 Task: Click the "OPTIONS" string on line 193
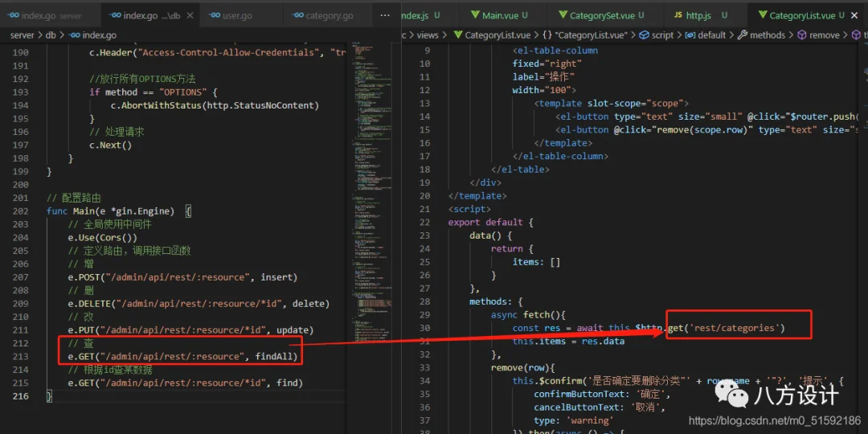click(x=182, y=92)
